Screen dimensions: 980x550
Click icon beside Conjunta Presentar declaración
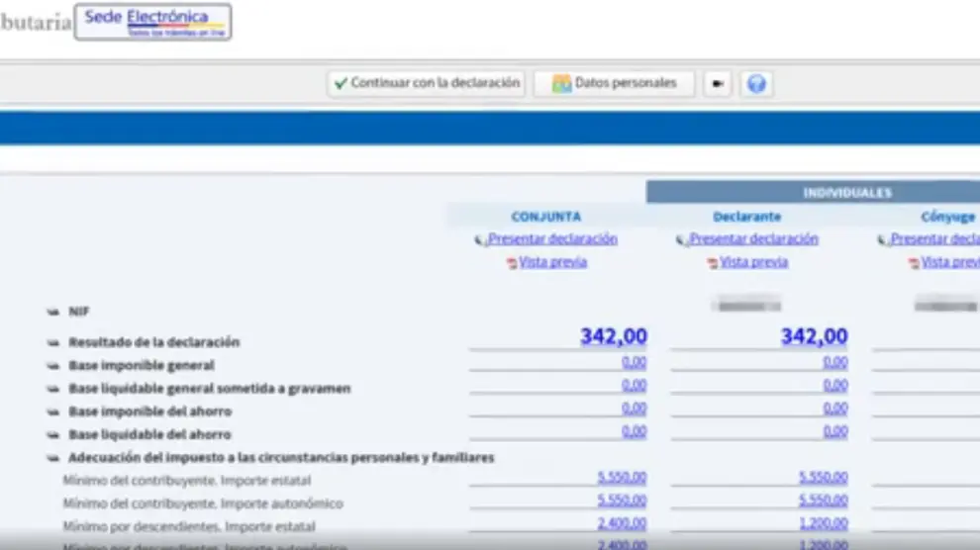tap(480, 239)
